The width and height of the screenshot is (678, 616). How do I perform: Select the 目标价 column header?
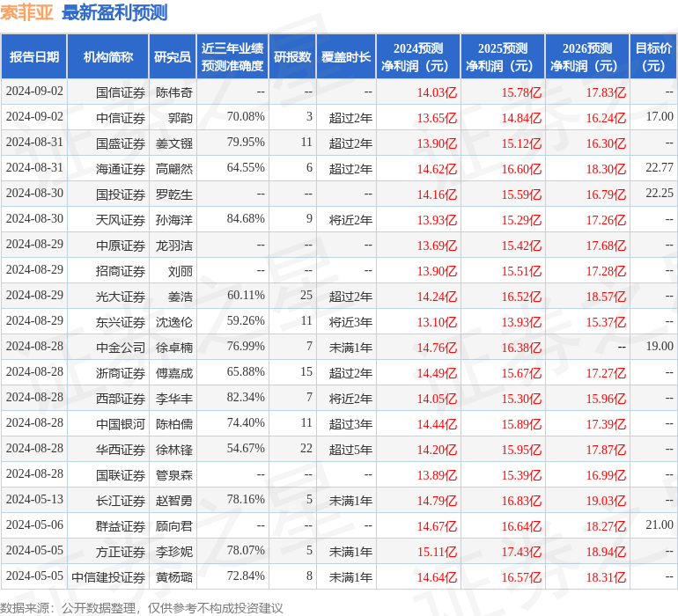click(x=653, y=57)
